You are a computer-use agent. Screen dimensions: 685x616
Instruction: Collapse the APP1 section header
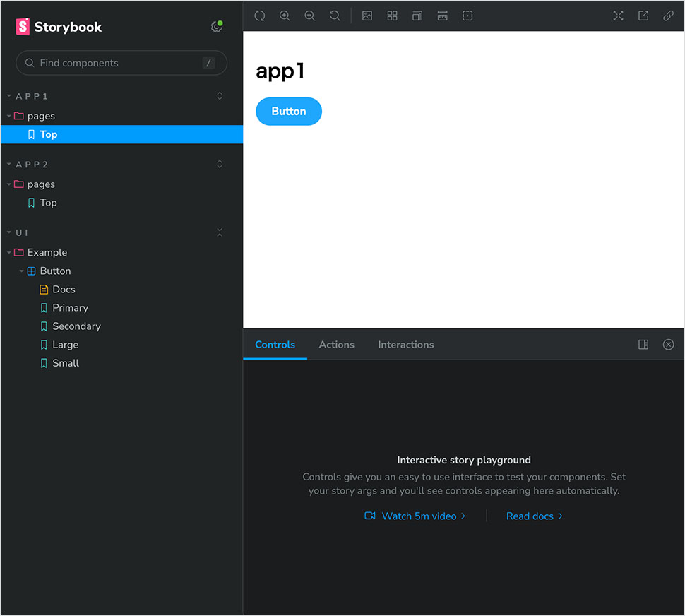tap(32, 96)
